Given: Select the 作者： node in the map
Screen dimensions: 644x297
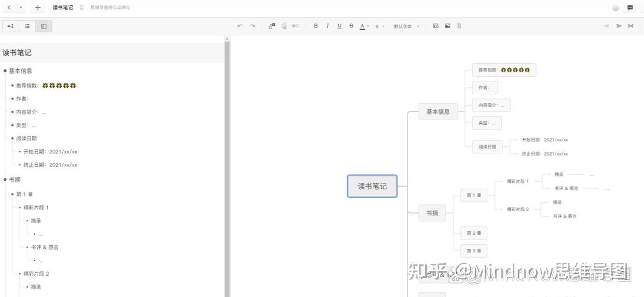Looking at the screenshot, I should [485, 88].
